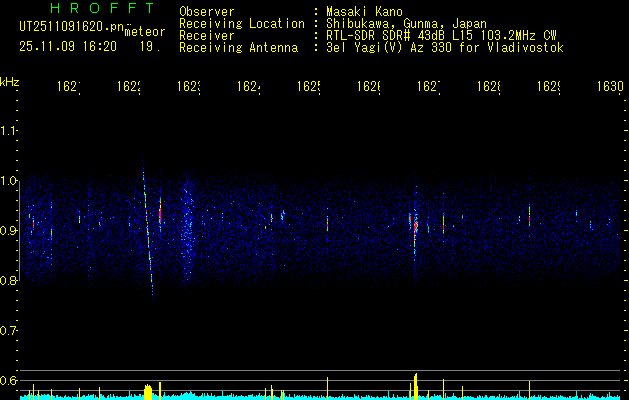Select the timestamp 25.11.09 16:20
The width and height of the screenshot is (629, 400).
pyautogui.click(x=68, y=47)
